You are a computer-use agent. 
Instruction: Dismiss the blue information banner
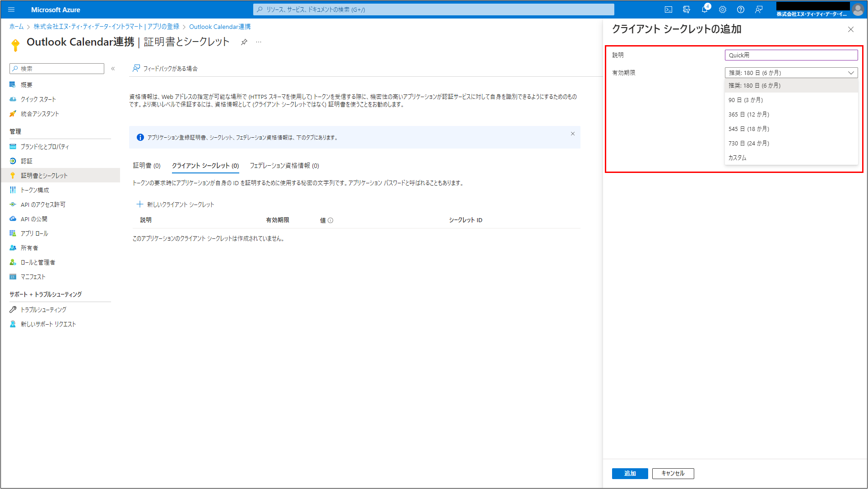pos(573,134)
